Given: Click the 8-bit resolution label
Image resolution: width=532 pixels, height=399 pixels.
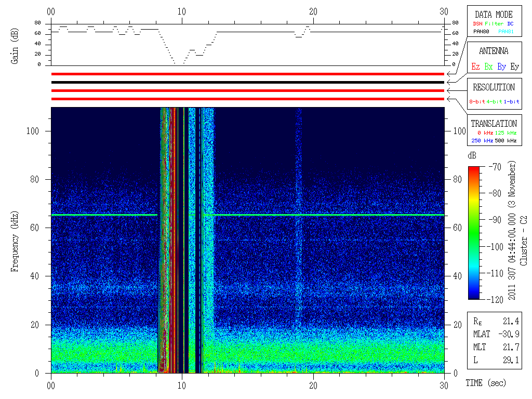Looking at the screenshot, I should click(477, 102).
